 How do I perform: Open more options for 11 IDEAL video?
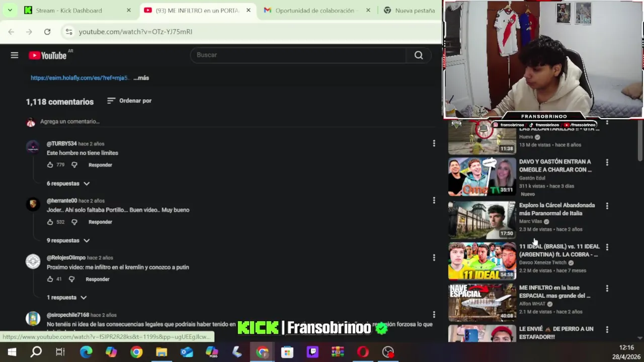click(x=607, y=247)
